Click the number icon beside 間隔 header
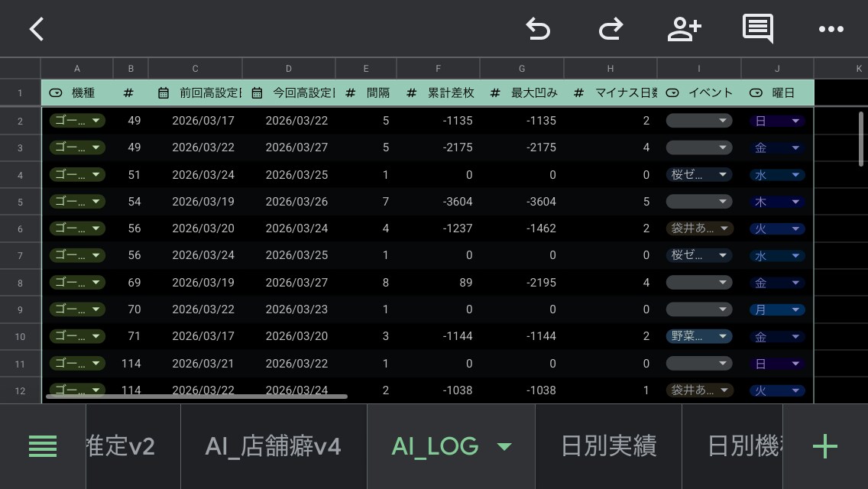868x489 pixels. coord(351,93)
